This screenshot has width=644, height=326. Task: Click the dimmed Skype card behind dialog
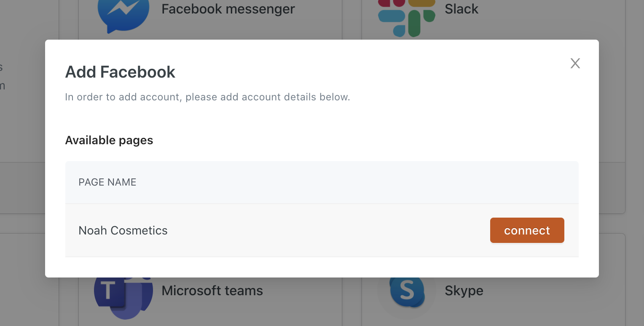coord(493,302)
